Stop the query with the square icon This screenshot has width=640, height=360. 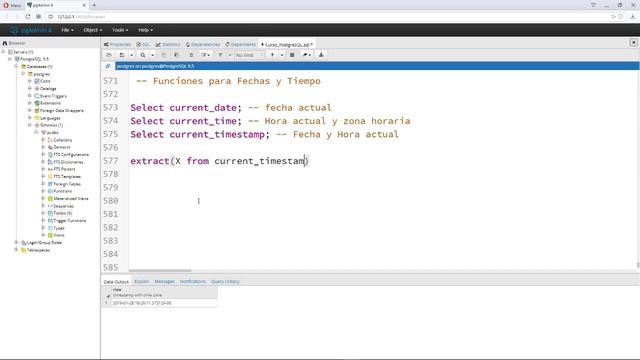(x=292, y=55)
